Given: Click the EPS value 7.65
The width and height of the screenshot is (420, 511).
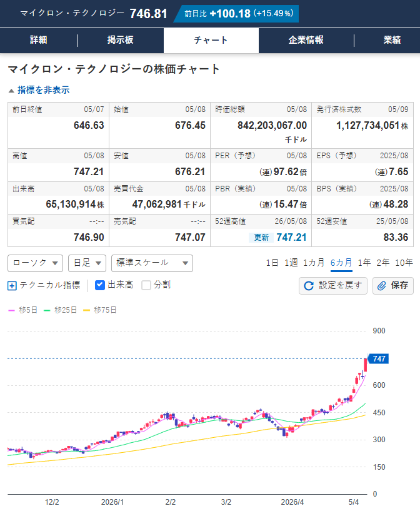Looking at the screenshot, I should point(399,172).
